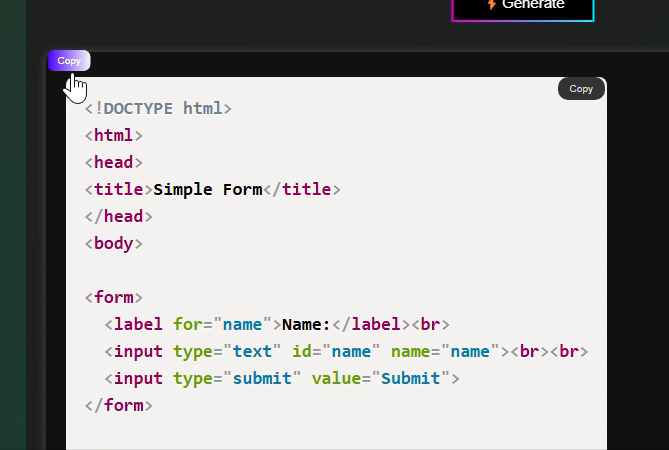Click the 'Name:' label text in code
The width and height of the screenshot is (669, 450).
(306, 324)
